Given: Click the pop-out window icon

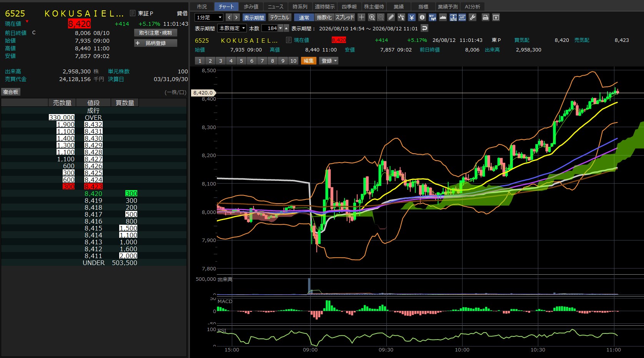Looking at the screenshot, I should point(496,17).
